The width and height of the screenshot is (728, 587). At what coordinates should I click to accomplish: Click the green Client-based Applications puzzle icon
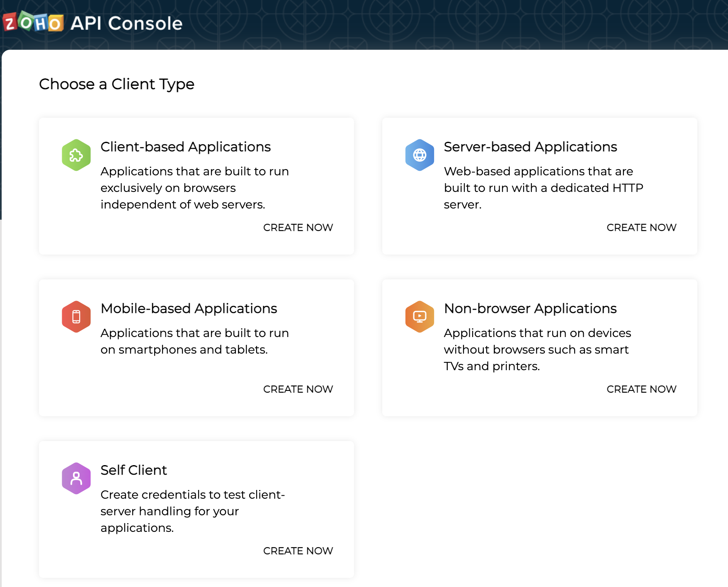coord(76,155)
